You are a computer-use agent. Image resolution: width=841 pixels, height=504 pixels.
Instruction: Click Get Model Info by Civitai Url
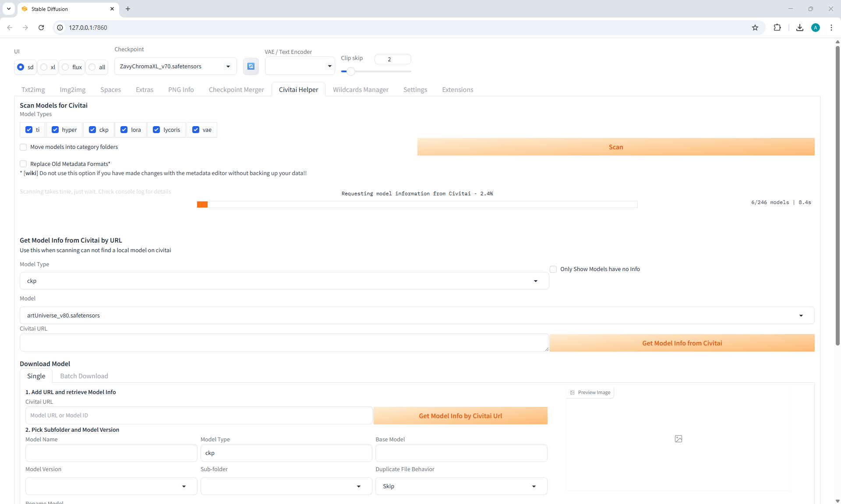point(460,416)
